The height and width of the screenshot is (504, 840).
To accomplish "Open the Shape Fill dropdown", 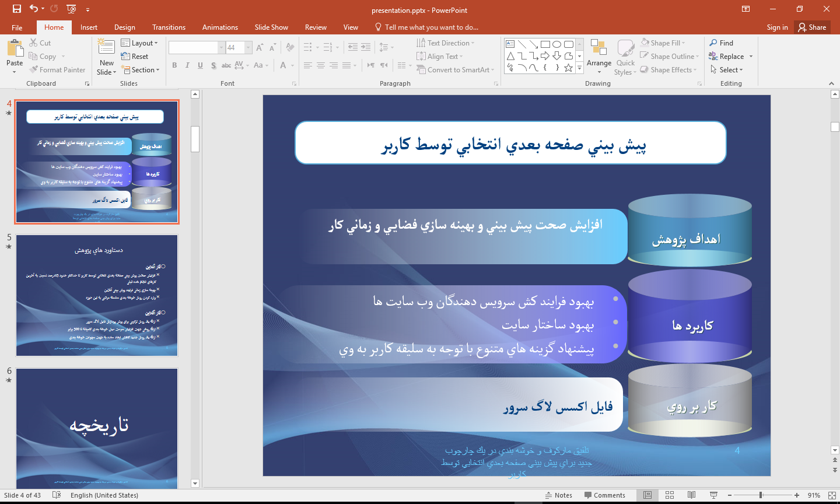I will (663, 43).
